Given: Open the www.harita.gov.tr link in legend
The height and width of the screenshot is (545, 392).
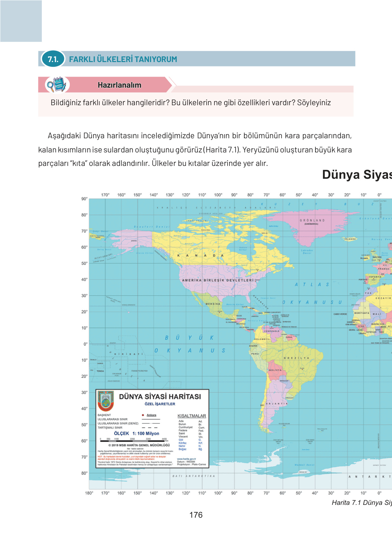Looking at the screenshot, I should 186,459.
